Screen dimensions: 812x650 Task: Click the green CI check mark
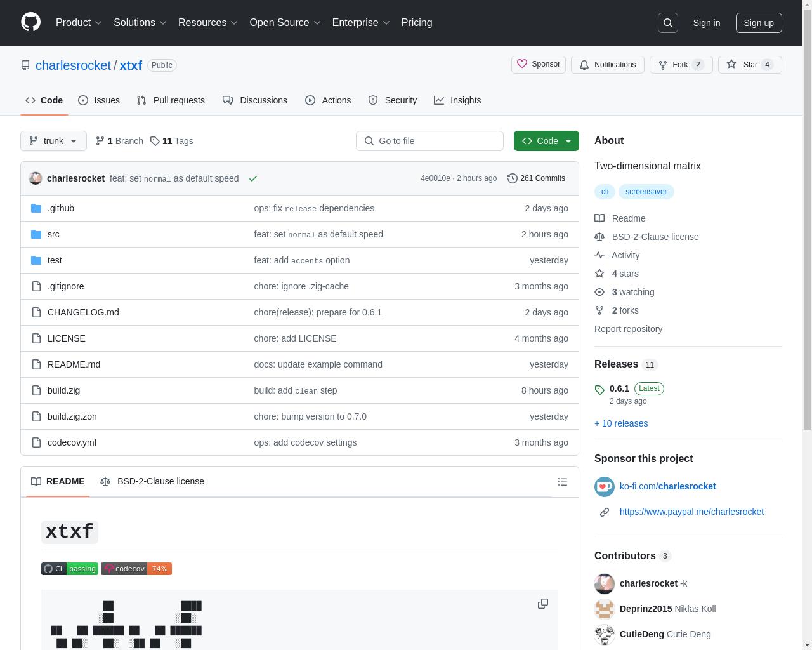(253, 178)
